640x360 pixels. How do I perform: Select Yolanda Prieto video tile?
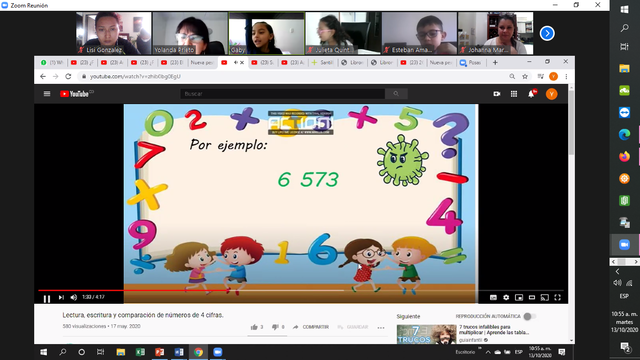(x=190, y=33)
